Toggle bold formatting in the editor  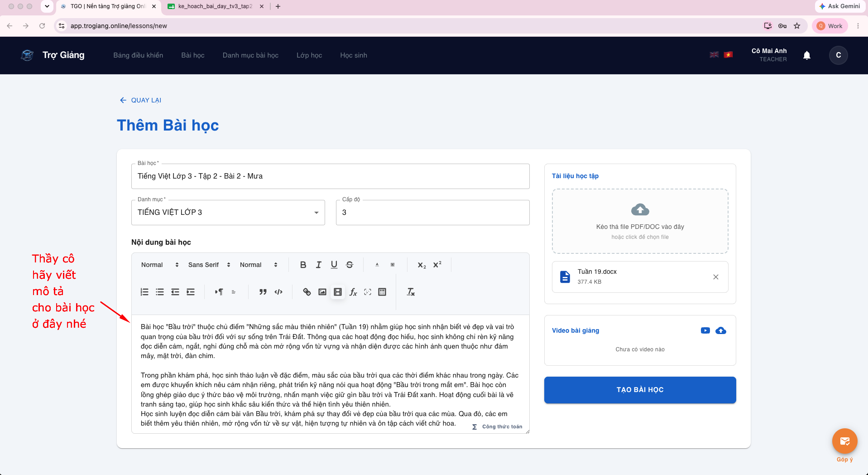303,265
